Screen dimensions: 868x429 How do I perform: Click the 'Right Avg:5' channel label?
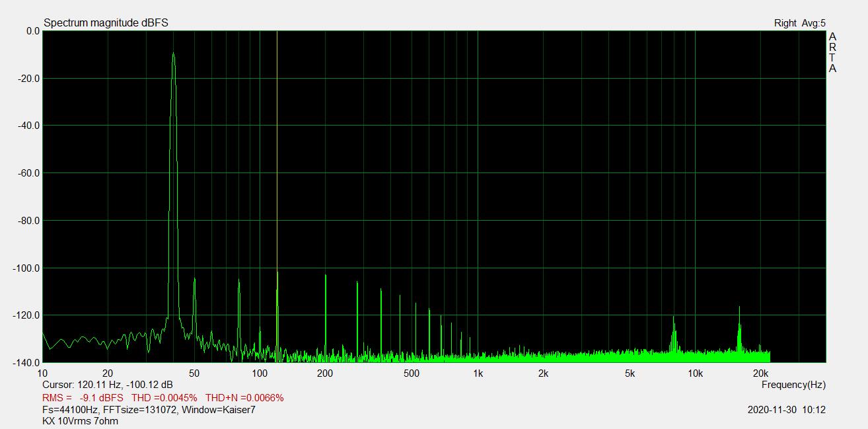pyautogui.click(x=799, y=23)
